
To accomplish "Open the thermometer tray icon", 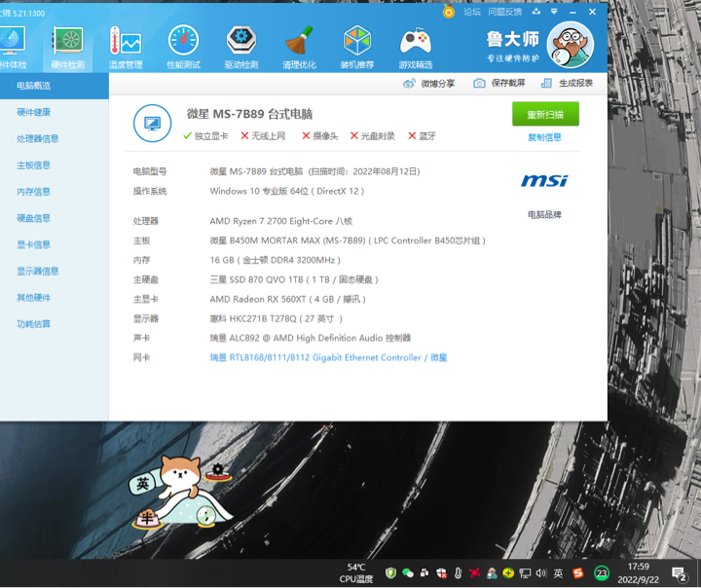I will point(458,572).
